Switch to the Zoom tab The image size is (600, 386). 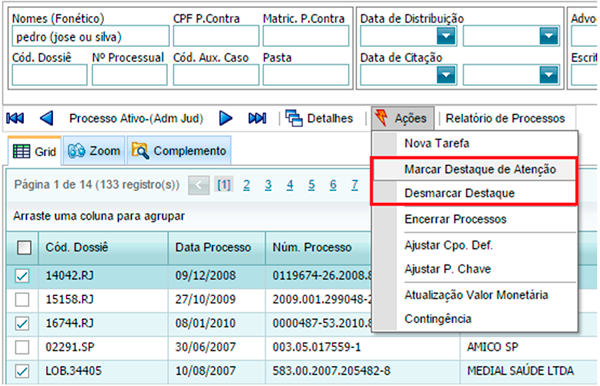pyautogui.click(x=94, y=150)
